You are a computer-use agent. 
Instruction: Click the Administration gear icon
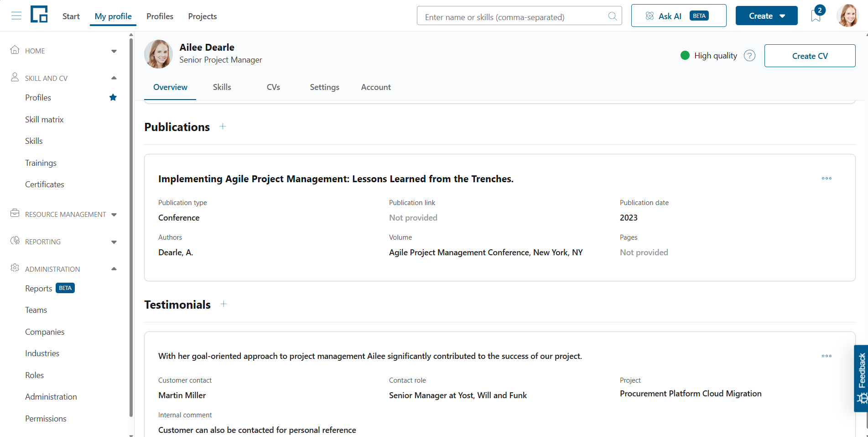point(15,268)
